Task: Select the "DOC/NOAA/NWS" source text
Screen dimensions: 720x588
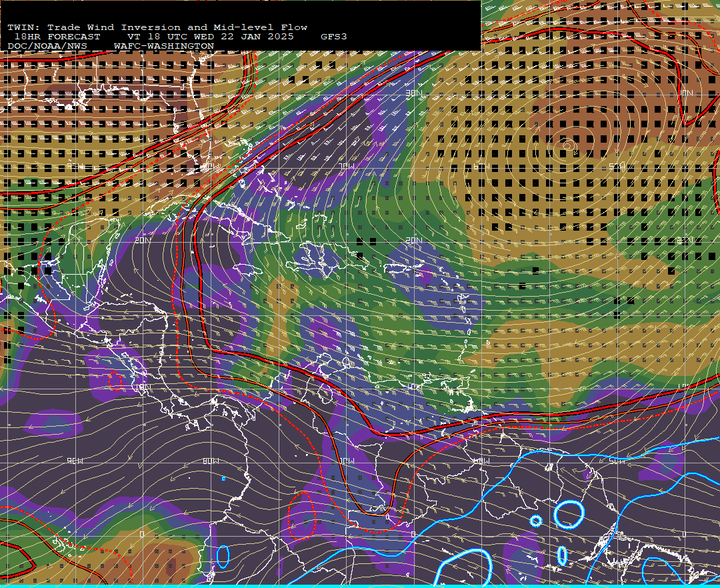Action: pos(47,47)
